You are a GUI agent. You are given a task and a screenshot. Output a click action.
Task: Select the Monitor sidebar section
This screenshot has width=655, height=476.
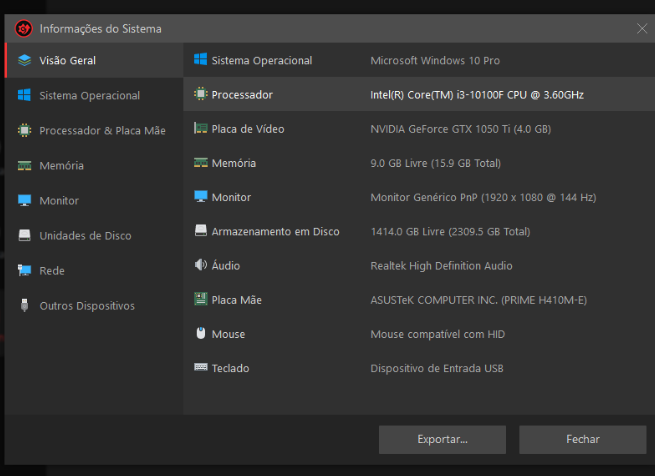(x=94, y=201)
